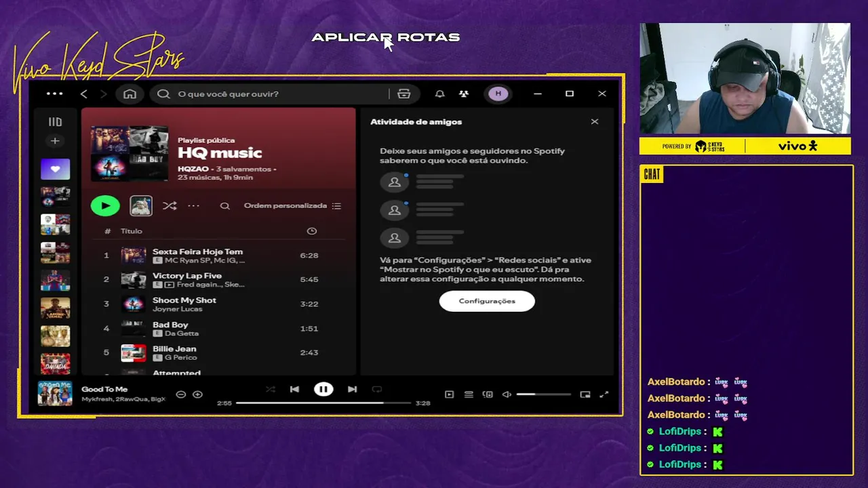Go to Spotify Home
The height and width of the screenshot is (488, 868).
tap(130, 94)
